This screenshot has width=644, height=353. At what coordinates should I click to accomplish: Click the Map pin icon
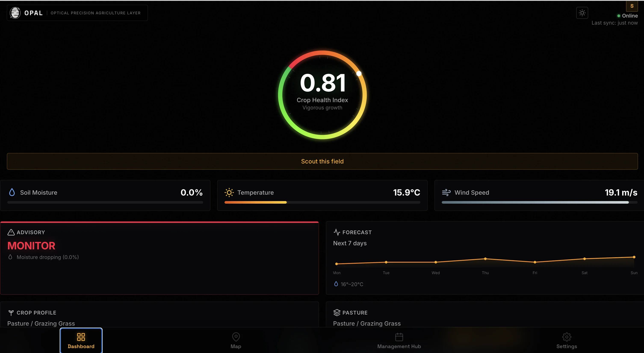(236, 337)
